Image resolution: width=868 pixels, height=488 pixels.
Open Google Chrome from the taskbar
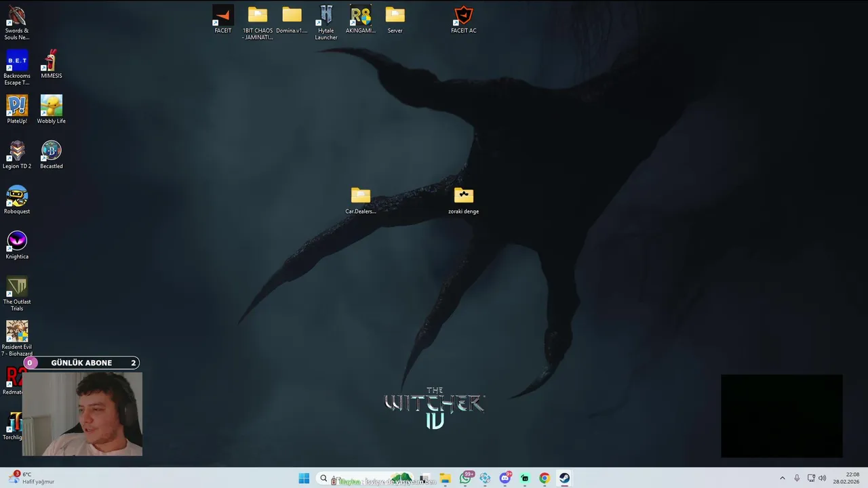545,479
